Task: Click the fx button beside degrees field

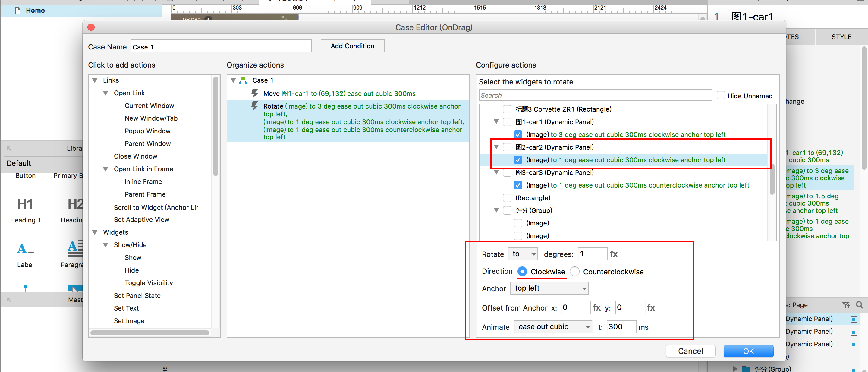Action: pos(613,254)
